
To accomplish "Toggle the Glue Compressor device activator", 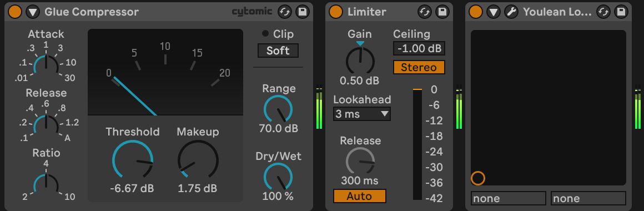I will pyautogui.click(x=15, y=12).
